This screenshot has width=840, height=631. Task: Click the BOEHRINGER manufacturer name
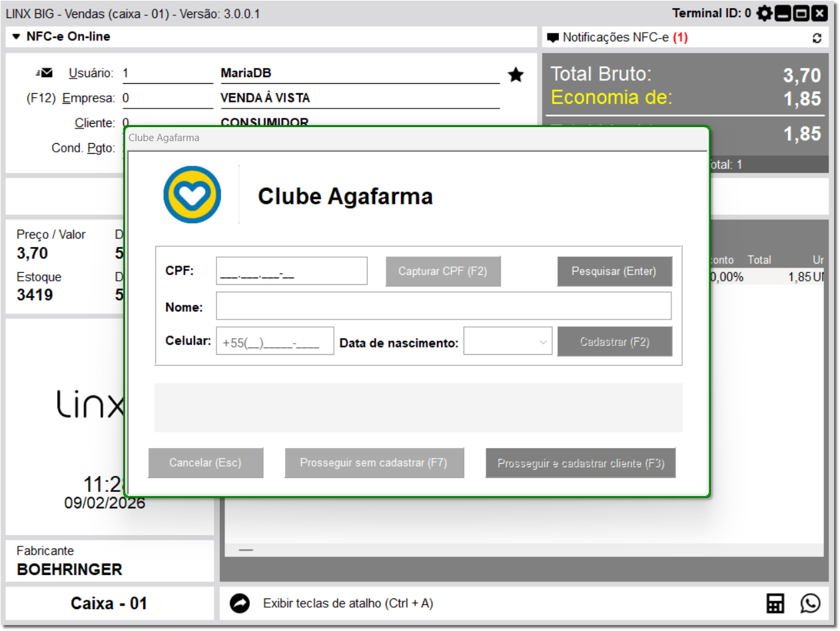coord(69,570)
